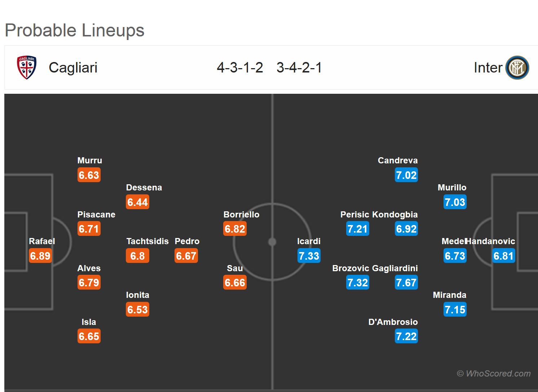Click the Candreva player name
The height and width of the screenshot is (392, 538).
click(x=398, y=160)
